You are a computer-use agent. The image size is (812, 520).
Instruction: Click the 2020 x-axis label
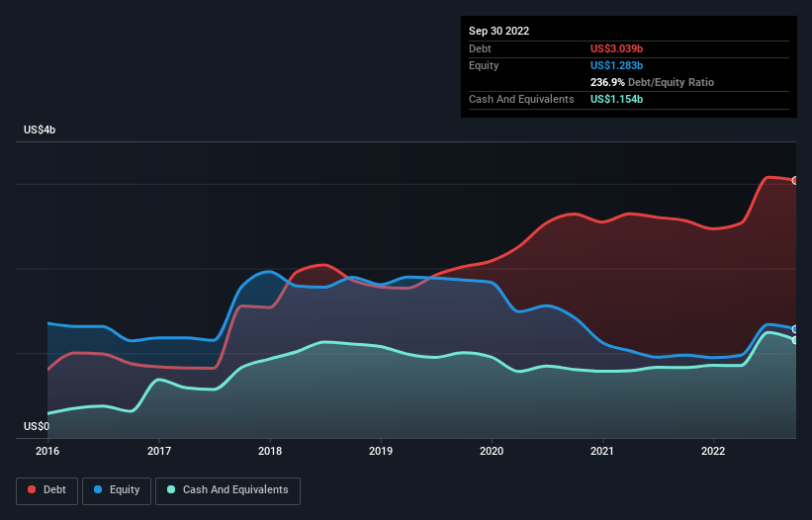(492, 451)
